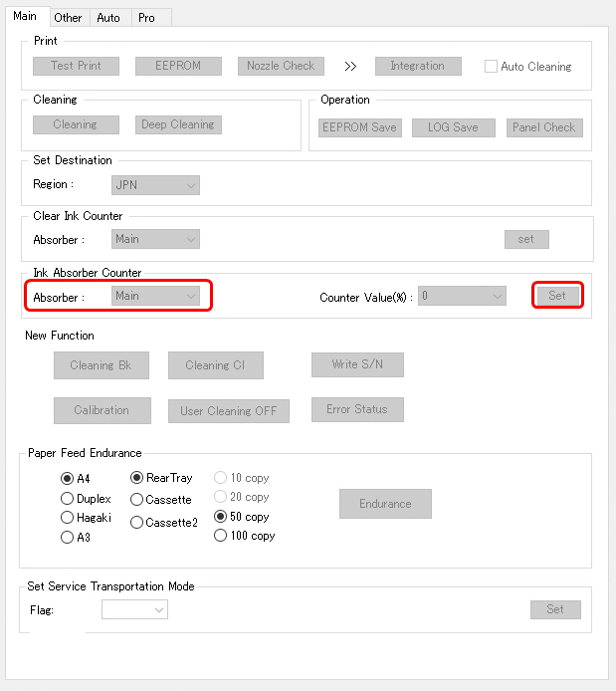
Task: Select the Duplex radio button
Action: point(68,499)
